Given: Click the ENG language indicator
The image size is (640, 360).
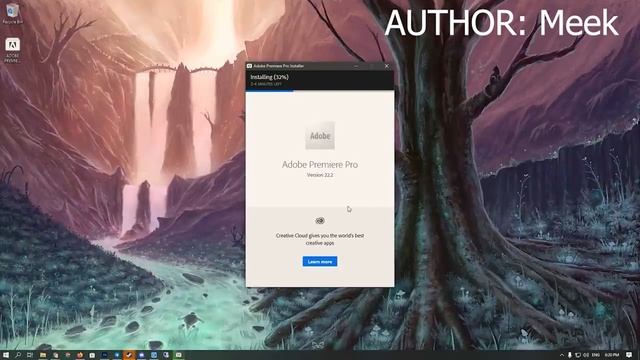Looking at the screenshot, I should (x=596, y=355).
